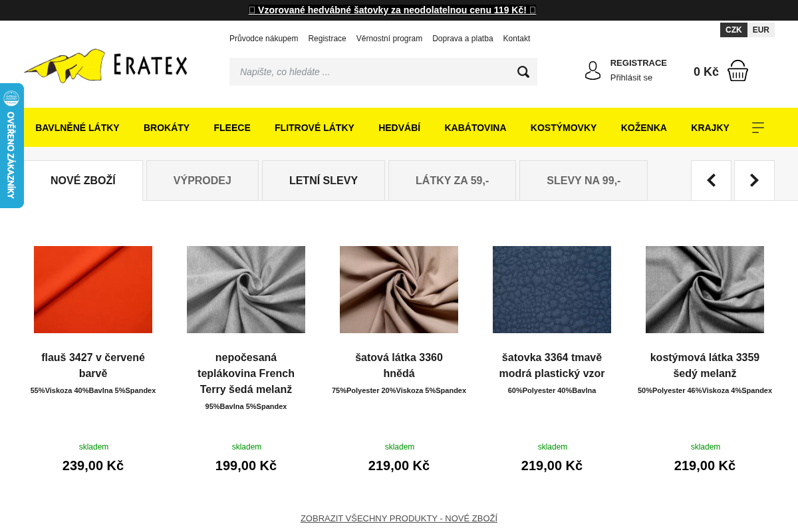Click product title šatová látka 3360 hnědá
The height and width of the screenshot is (532, 798).
click(x=399, y=365)
